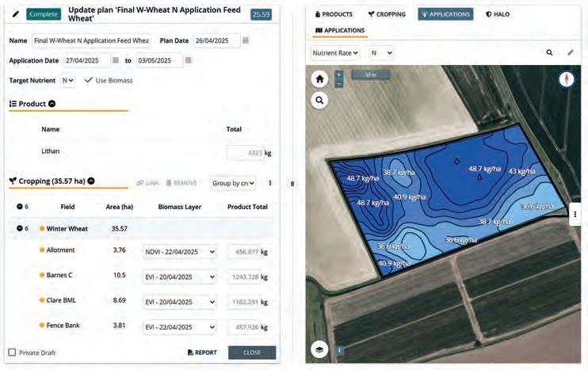Click the Plan Date input field
Viewport: 588px width, 370px height.
pyautogui.click(x=217, y=40)
